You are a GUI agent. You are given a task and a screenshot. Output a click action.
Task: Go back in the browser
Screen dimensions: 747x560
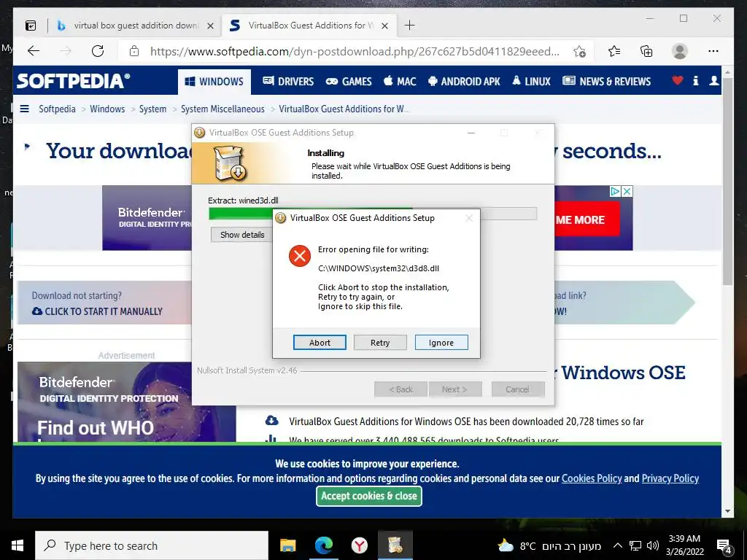coord(34,51)
